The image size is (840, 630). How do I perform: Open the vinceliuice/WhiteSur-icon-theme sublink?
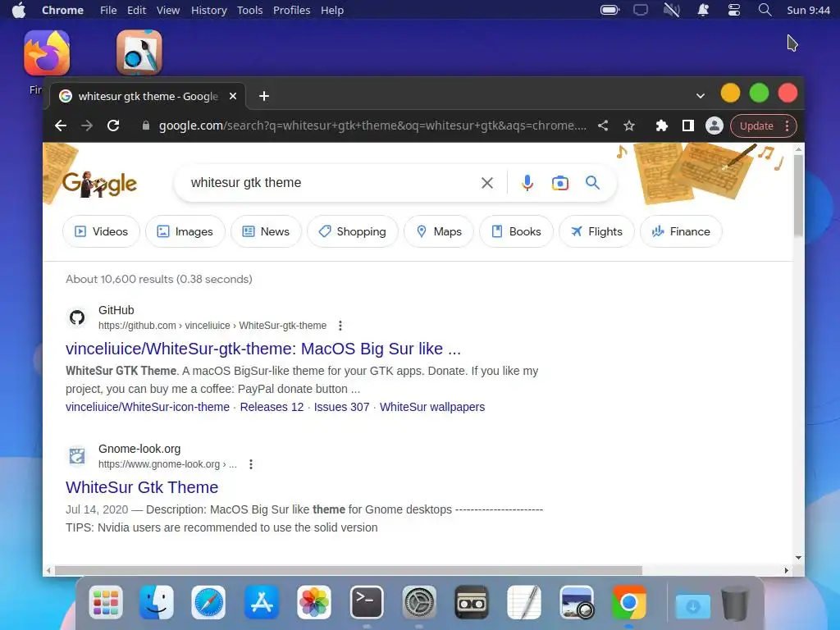[x=148, y=407]
